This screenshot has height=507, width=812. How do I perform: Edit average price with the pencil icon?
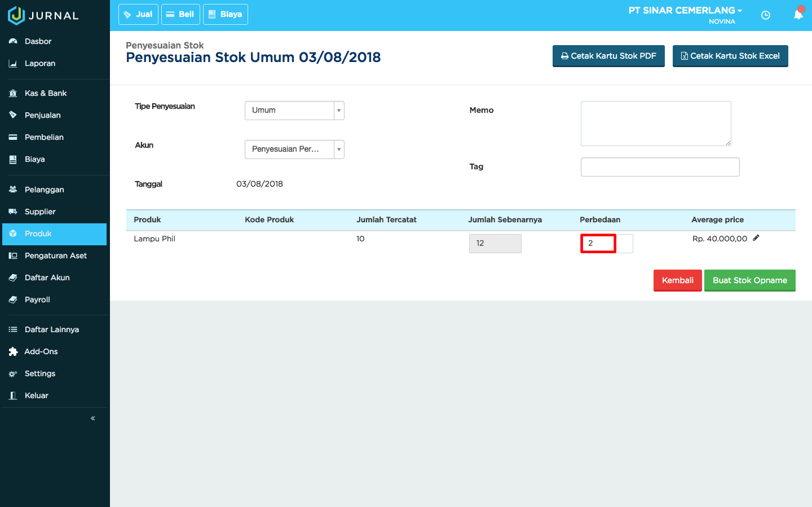click(x=756, y=238)
